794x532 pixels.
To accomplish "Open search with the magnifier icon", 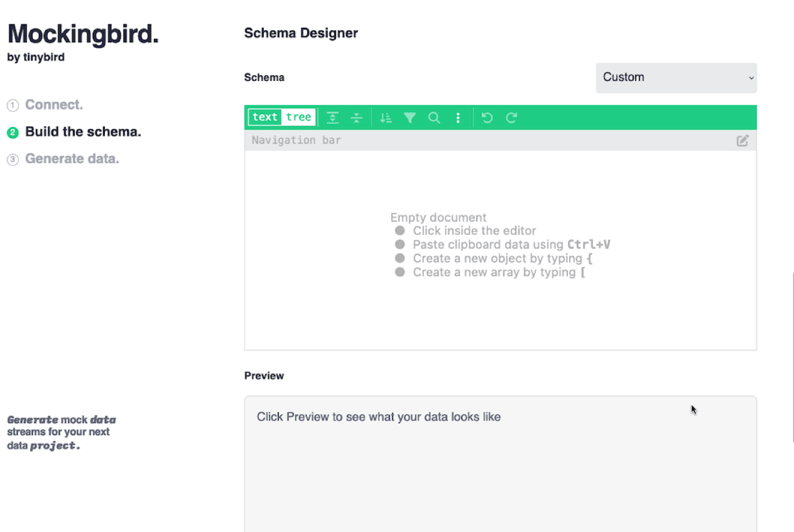I will 434,117.
